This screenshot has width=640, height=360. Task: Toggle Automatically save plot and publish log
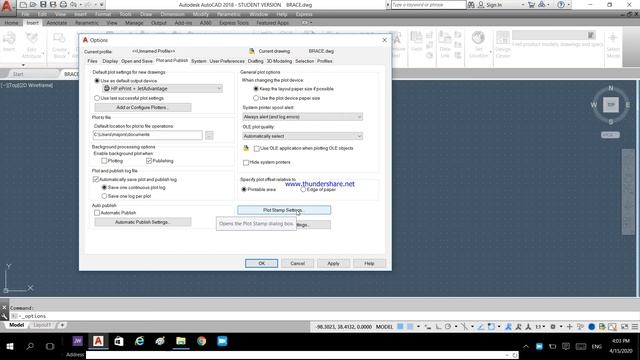pos(96,179)
